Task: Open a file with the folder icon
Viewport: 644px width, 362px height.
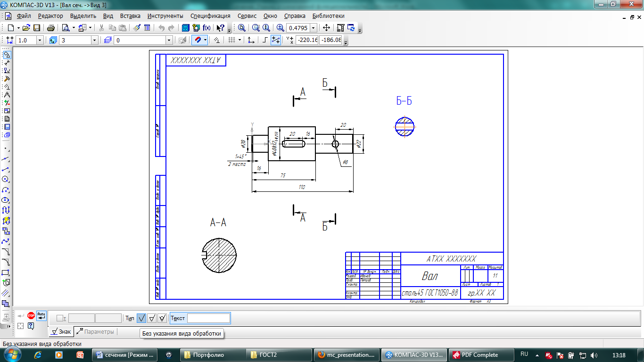Action: pyautogui.click(x=27, y=28)
